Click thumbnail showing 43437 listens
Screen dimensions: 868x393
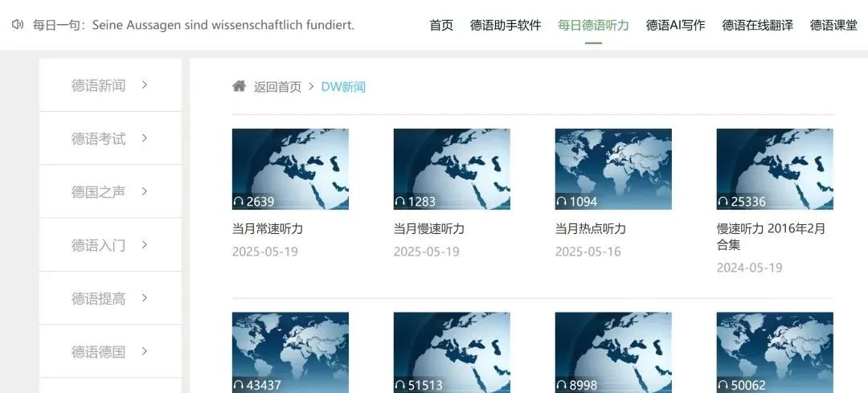point(290,353)
